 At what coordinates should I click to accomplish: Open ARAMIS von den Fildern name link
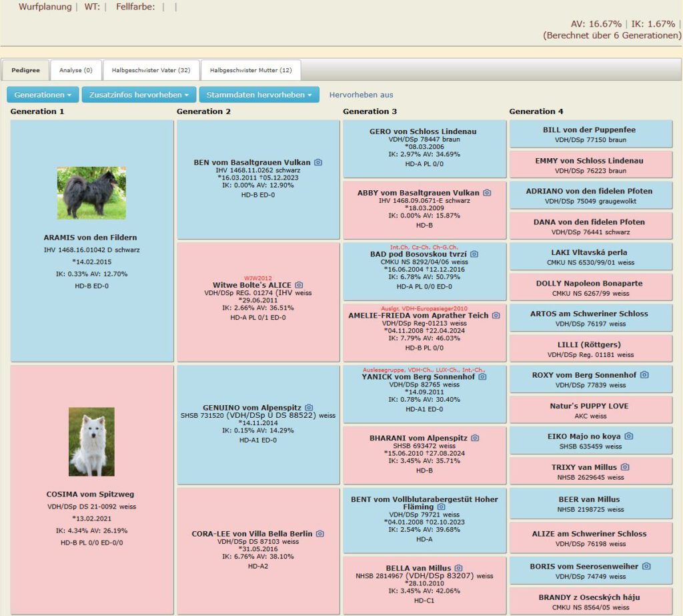(x=90, y=237)
